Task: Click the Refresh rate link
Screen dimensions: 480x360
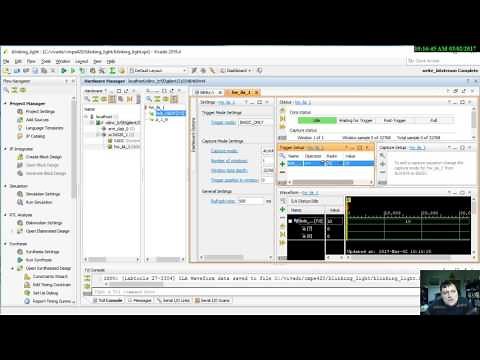Action: (223, 201)
